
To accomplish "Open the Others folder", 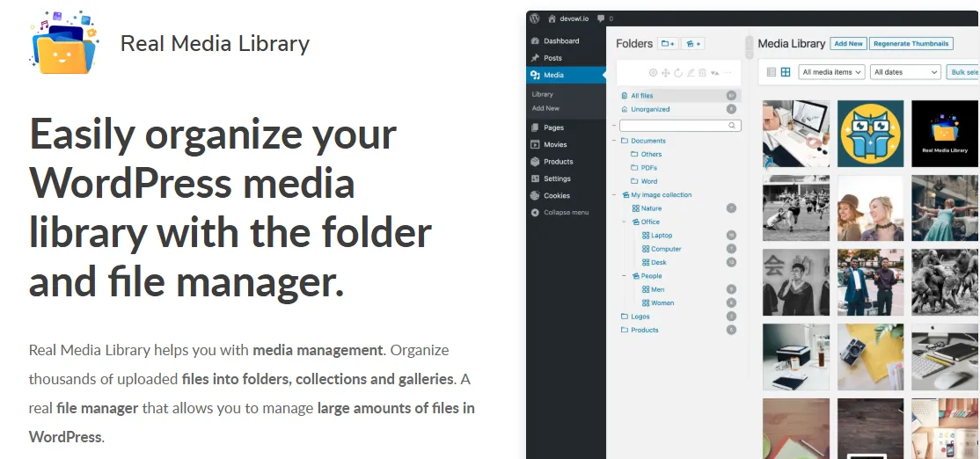I will pyautogui.click(x=647, y=154).
